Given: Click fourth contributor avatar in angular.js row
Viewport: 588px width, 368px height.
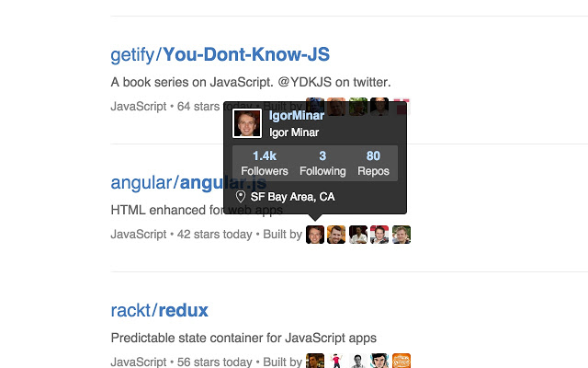Looking at the screenshot, I should point(379,235).
